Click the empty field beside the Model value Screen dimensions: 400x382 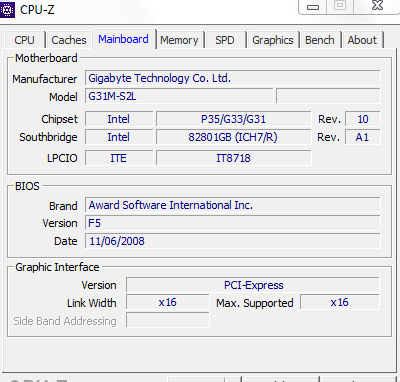click(328, 96)
